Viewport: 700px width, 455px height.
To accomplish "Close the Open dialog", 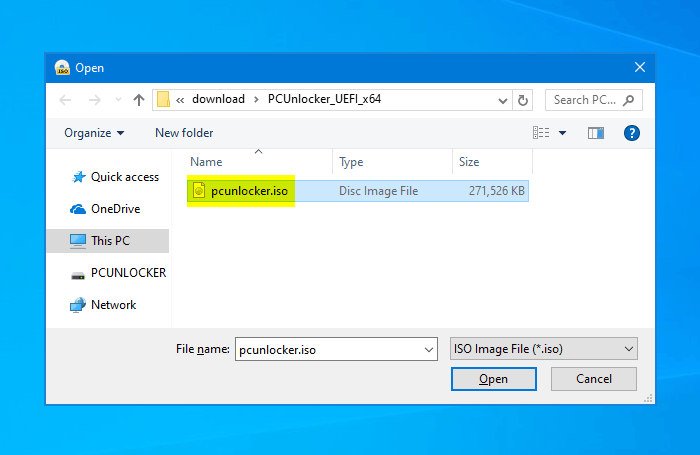I will coord(640,67).
